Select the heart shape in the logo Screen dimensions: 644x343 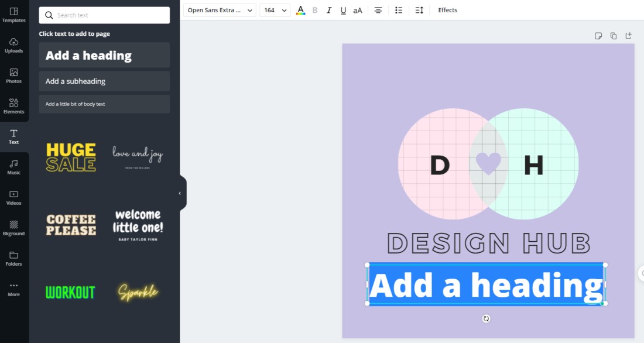point(488,163)
